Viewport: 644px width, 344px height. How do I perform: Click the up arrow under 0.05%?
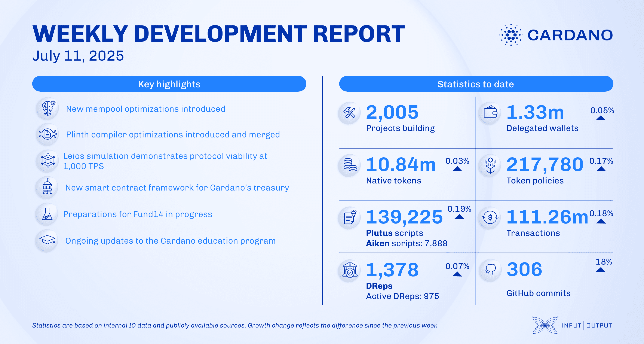pyautogui.click(x=601, y=118)
